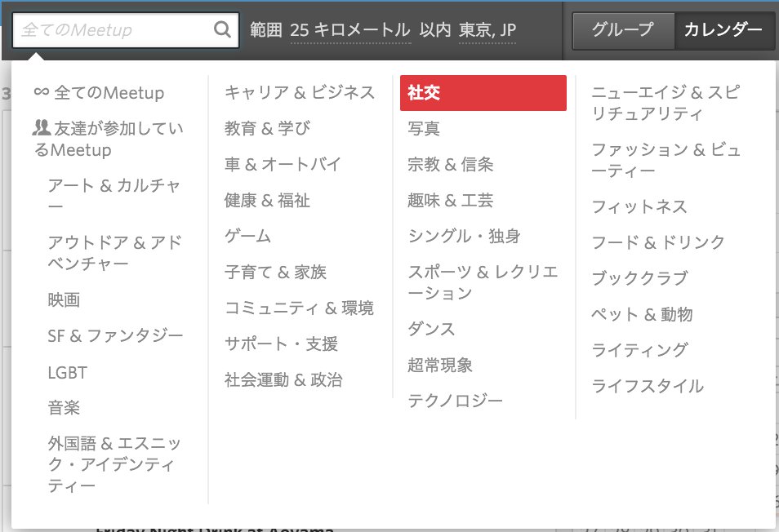
Task: Choose 社会運動 & 政治 category
Action: pyautogui.click(x=283, y=380)
